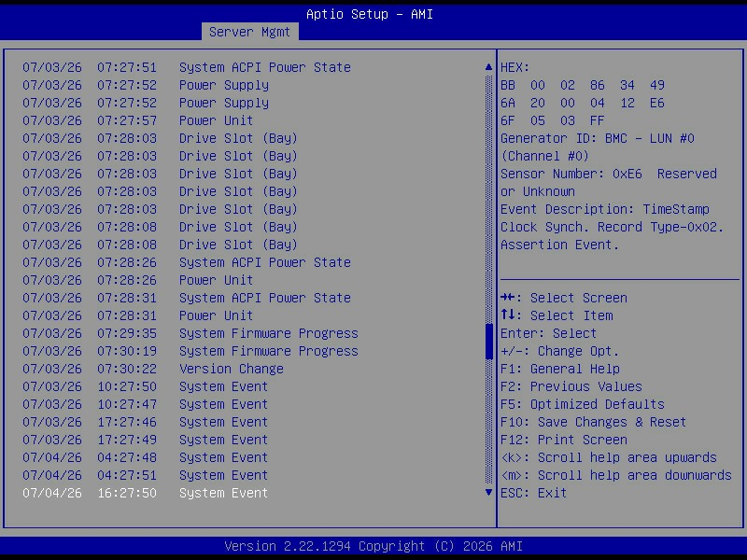
Task: Select the 07:28:26 System ACPI Power State entry
Action: click(187, 262)
